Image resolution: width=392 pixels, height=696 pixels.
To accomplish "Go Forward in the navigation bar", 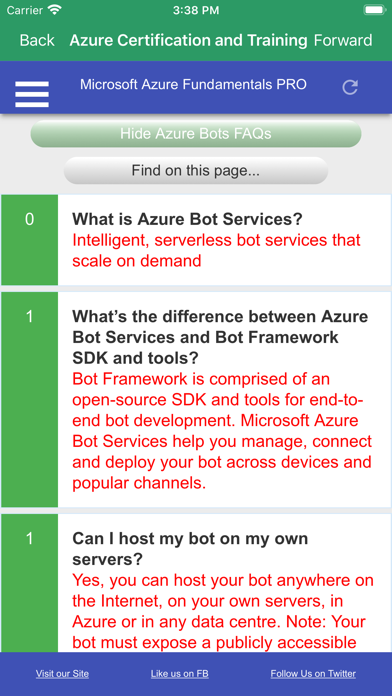I will click(343, 40).
